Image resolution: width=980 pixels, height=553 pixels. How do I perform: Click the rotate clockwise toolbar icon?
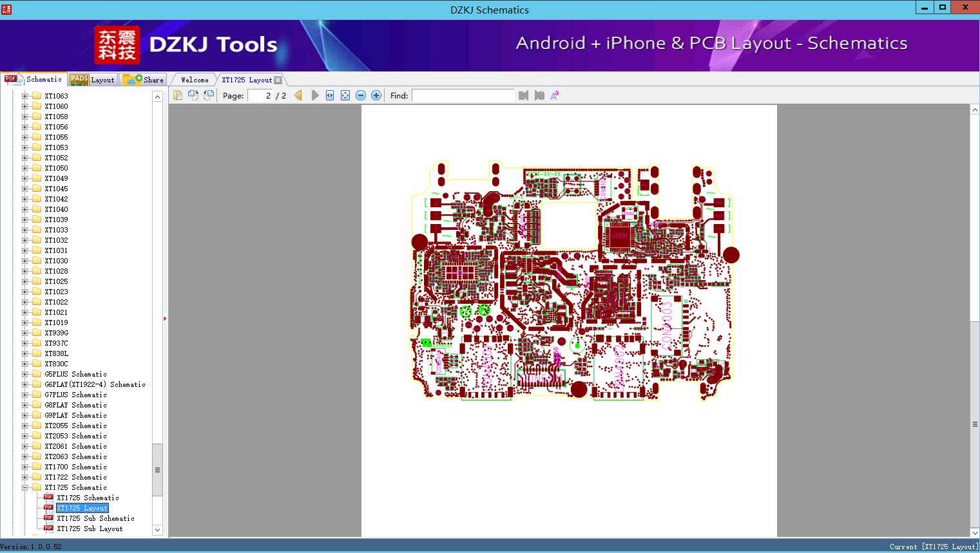[x=209, y=95]
